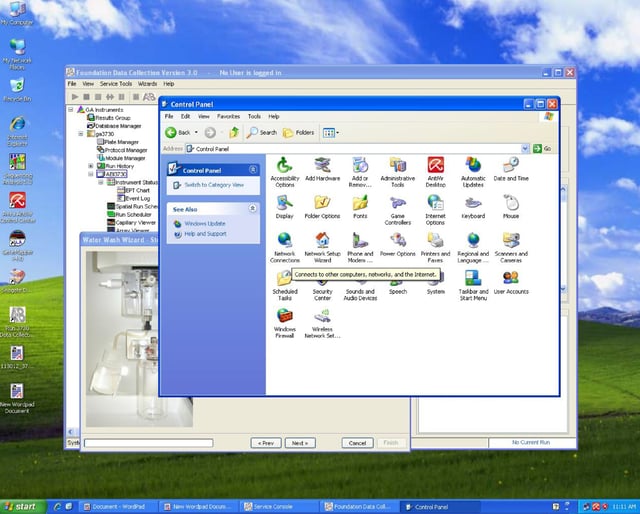The height and width of the screenshot is (514, 640).
Task: Open the AntiVir Desktop icon
Action: [436, 172]
